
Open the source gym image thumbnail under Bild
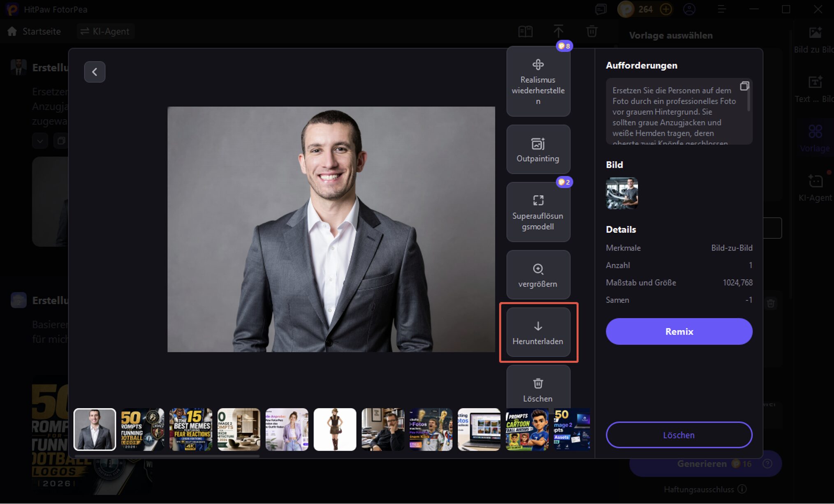[x=622, y=193]
